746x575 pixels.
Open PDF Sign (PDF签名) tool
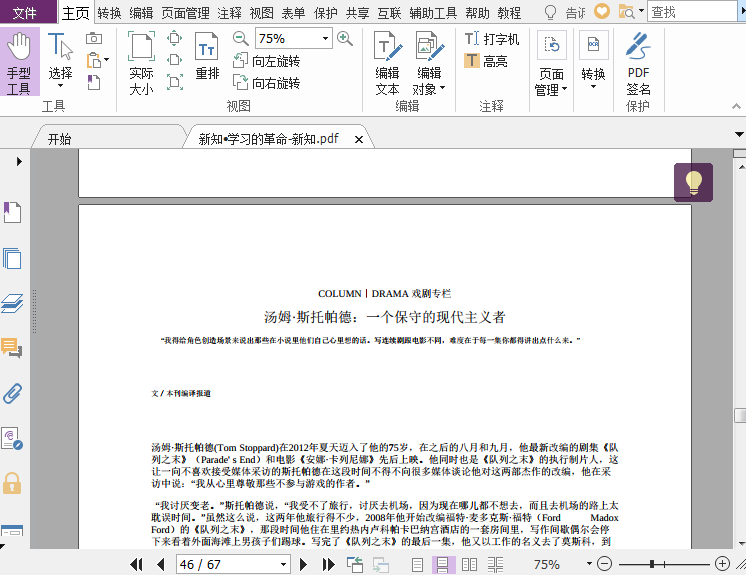[x=638, y=63]
